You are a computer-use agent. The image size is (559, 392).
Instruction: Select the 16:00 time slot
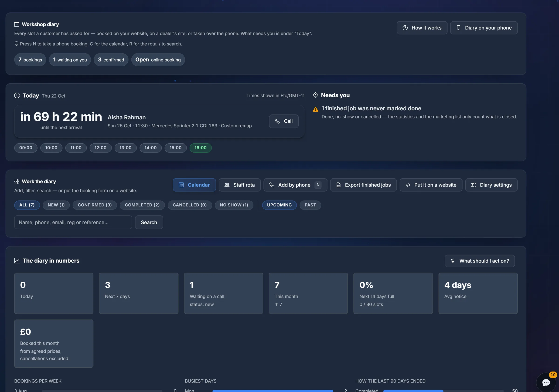click(x=200, y=148)
